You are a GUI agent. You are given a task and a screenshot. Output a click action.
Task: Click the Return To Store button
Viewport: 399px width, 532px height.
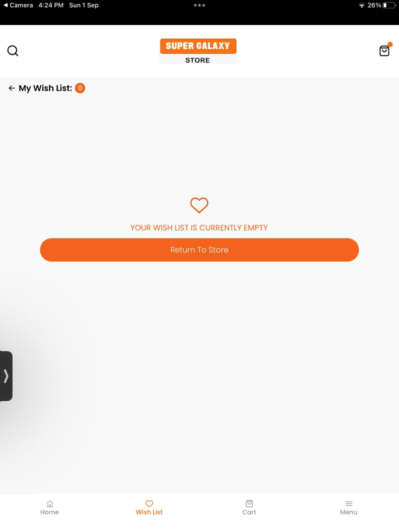(x=199, y=250)
